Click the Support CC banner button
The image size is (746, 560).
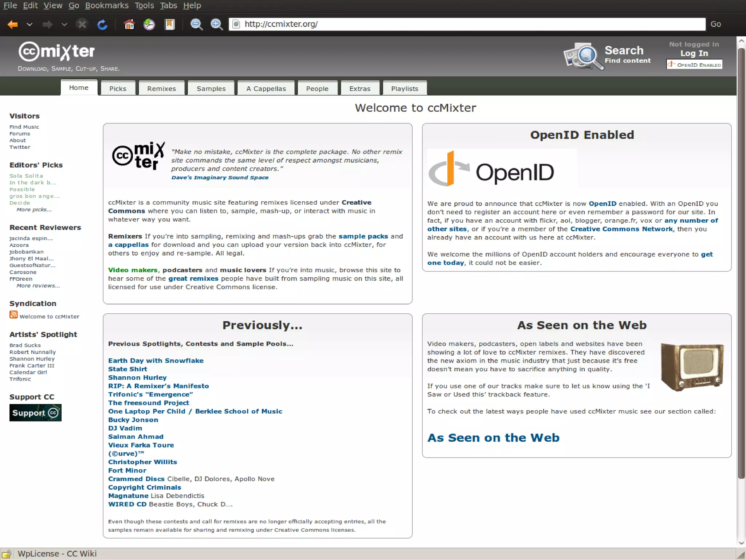pos(35,413)
